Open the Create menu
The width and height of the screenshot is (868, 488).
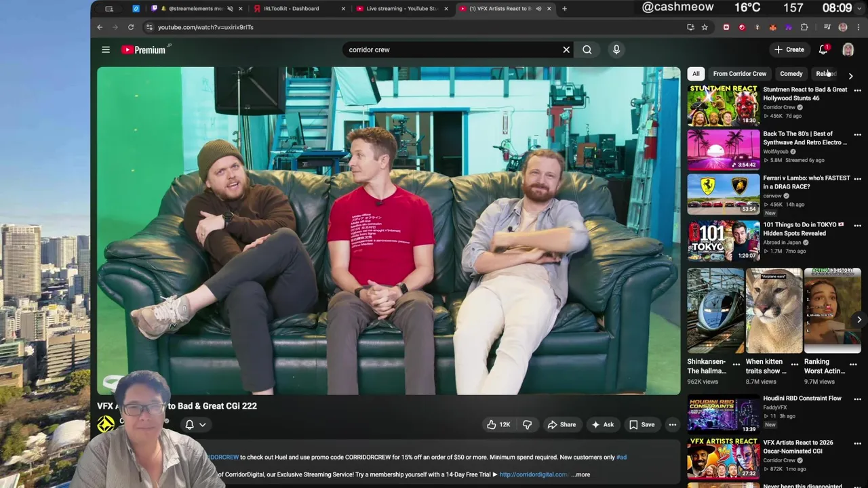(789, 49)
